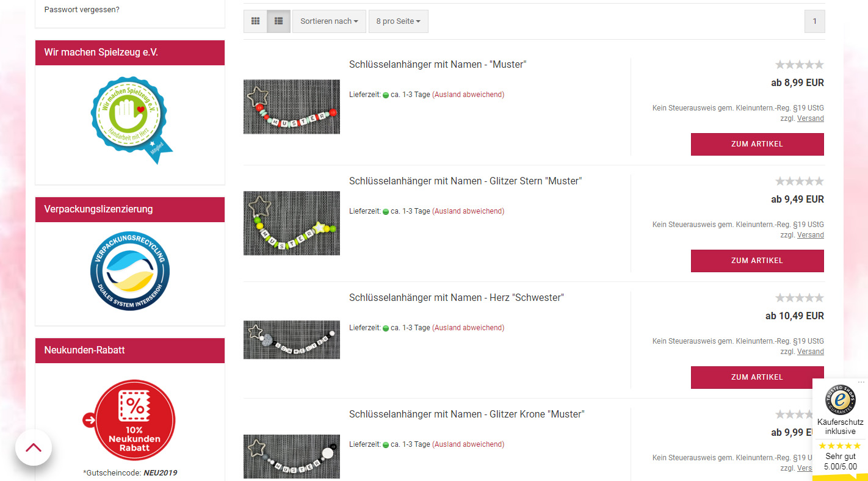
Task: Click the Neukunden-Rabatt header
Action: (130, 350)
